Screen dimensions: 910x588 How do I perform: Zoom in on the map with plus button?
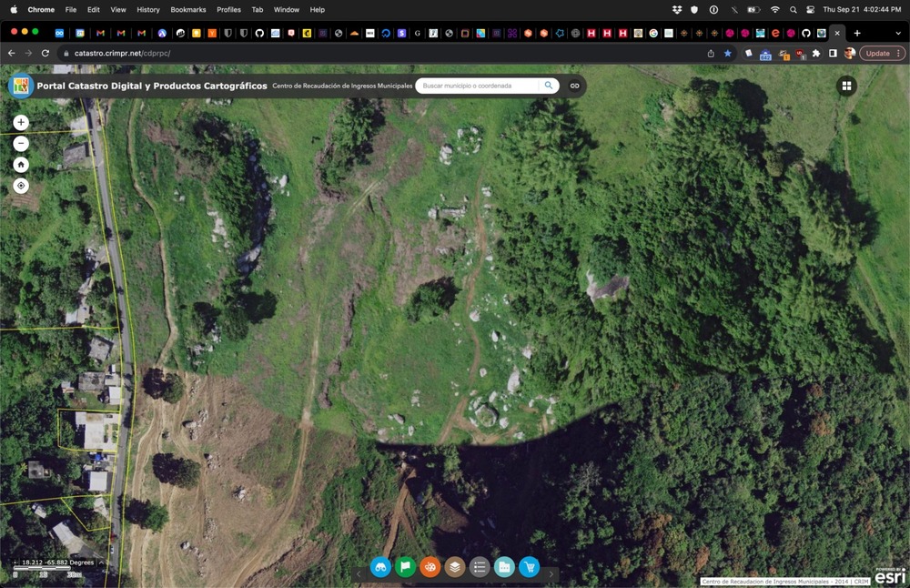click(21, 123)
